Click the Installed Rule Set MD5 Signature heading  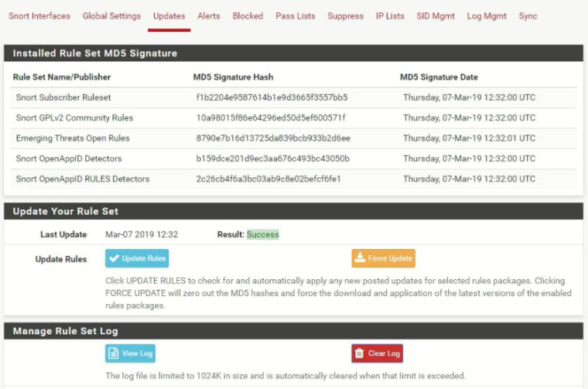(95, 53)
